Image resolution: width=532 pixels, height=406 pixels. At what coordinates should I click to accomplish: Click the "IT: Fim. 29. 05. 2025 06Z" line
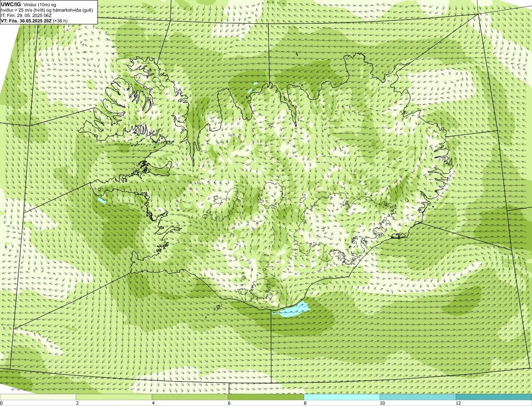tap(26, 15)
